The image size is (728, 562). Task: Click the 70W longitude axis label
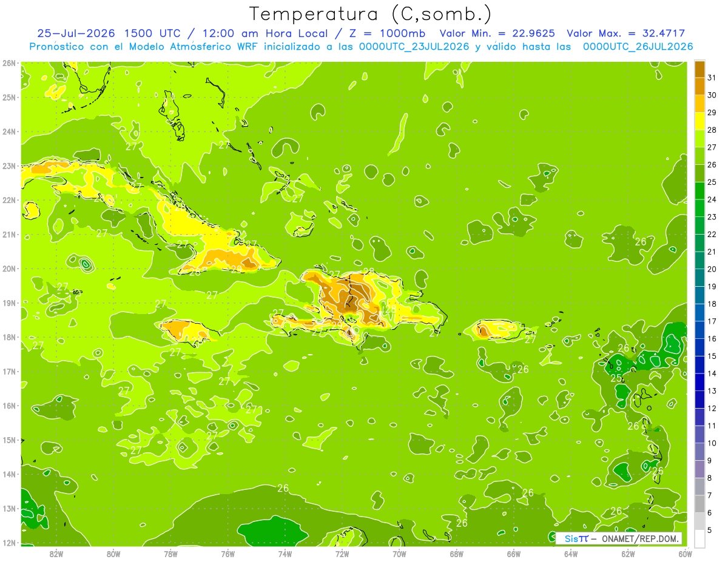pyautogui.click(x=399, y=554)
